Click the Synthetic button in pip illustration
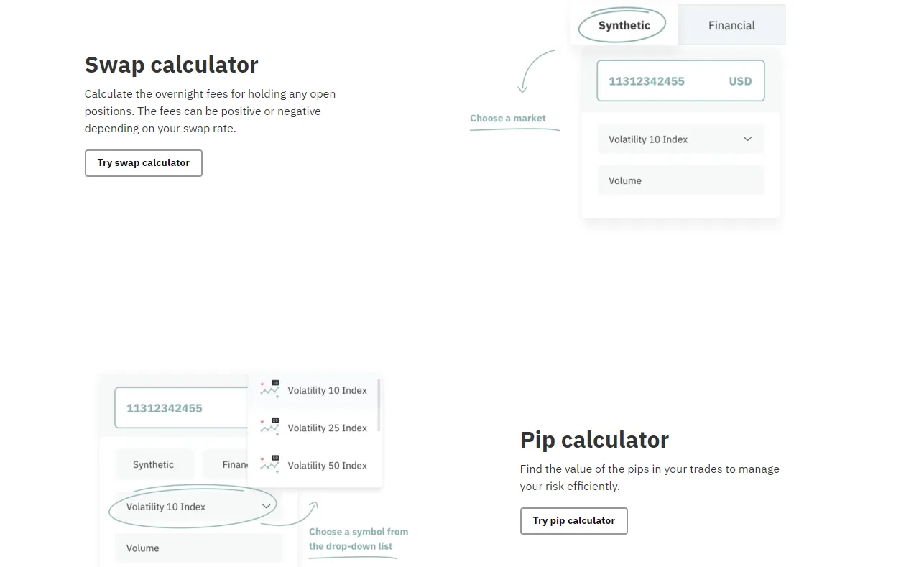The width and height of the screenshot is (924, 567). (154, 465)
